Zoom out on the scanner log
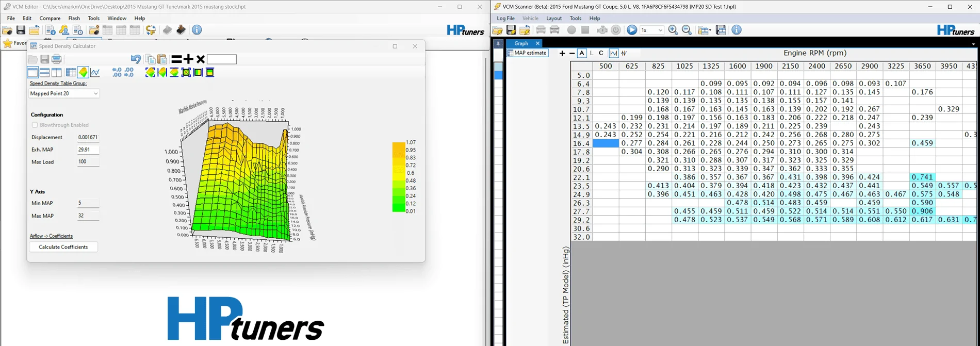The image size is (980, 346). [687, 30]
